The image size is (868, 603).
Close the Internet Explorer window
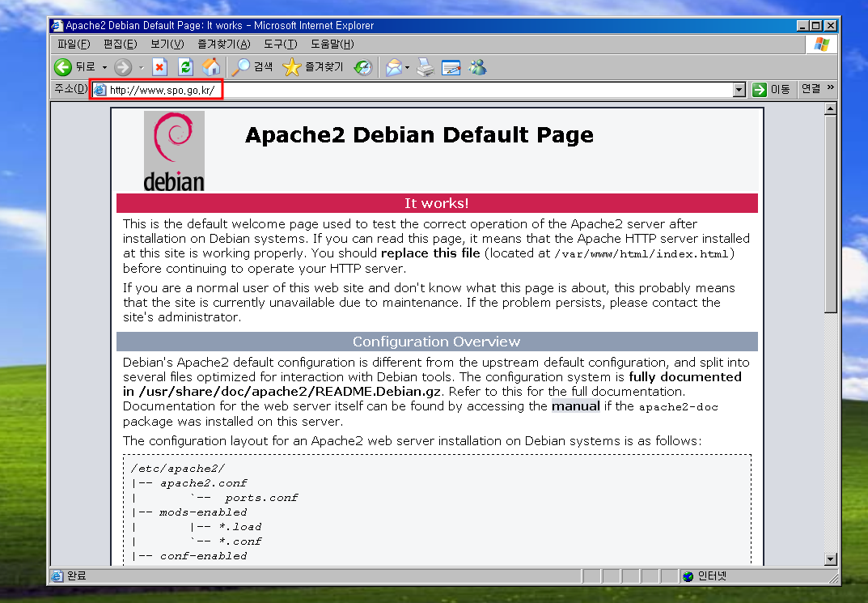[830, 25]
